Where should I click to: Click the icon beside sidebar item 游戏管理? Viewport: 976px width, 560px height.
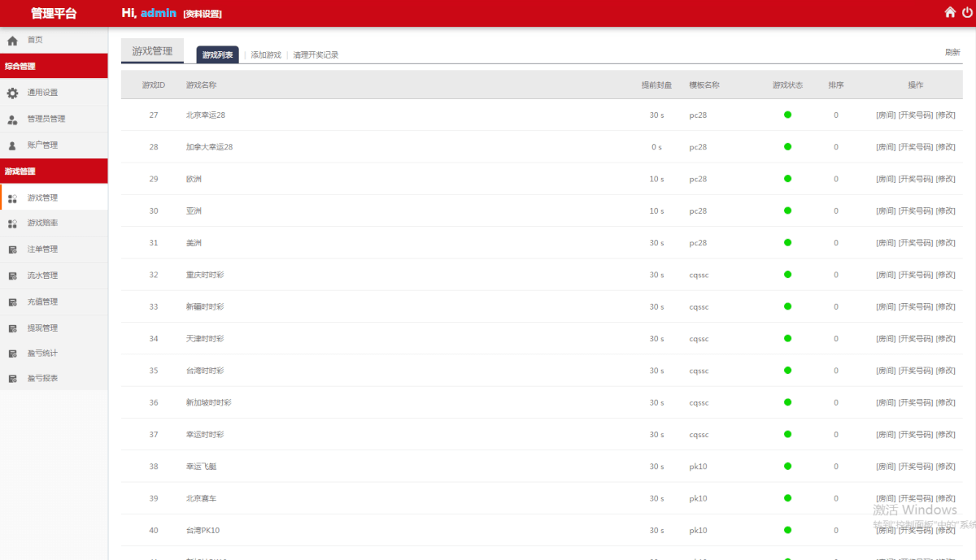click(12, 198)
